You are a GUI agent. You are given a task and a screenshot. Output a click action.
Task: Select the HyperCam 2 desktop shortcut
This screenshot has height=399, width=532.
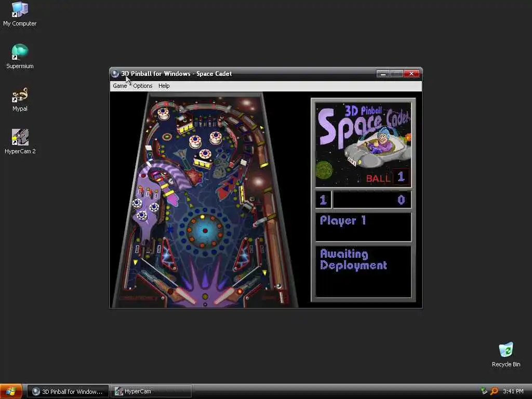pos(20,141)
